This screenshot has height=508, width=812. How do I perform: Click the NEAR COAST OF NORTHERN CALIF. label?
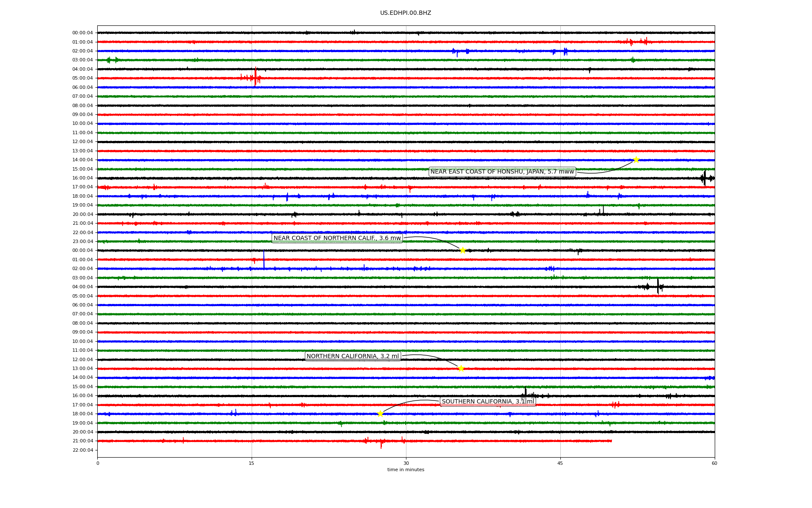click(x=337, y=238)
